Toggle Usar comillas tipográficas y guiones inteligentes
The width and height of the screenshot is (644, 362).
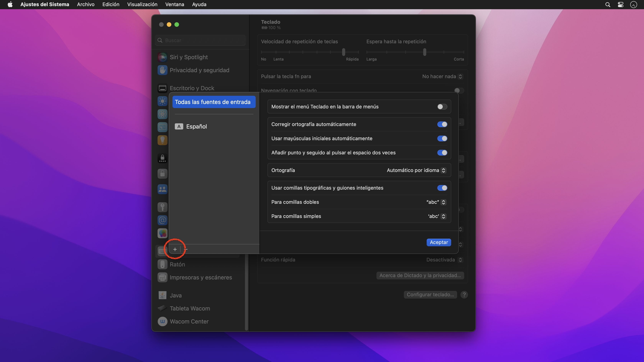pyautogui.click(x=442, y=188)
